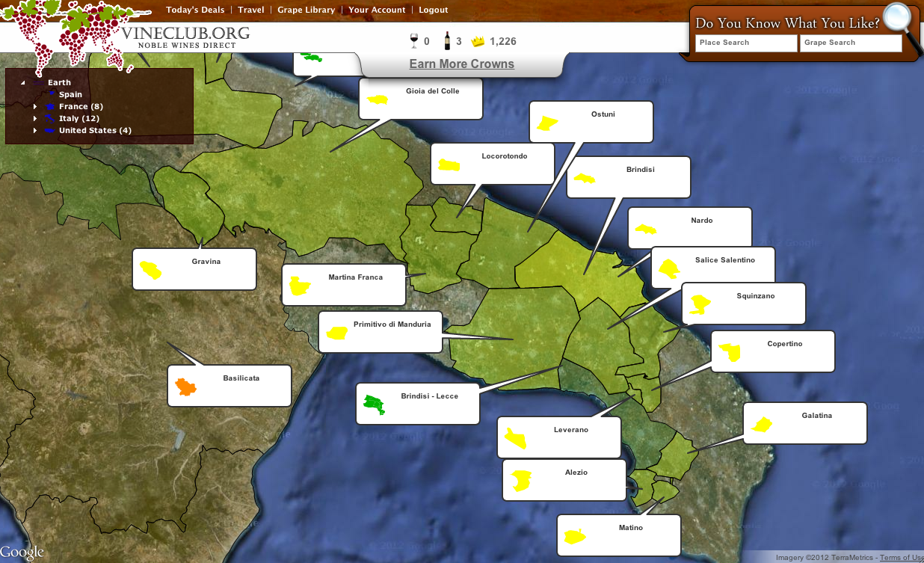Expand the France (8) tree node

click(x=35, y=107)
